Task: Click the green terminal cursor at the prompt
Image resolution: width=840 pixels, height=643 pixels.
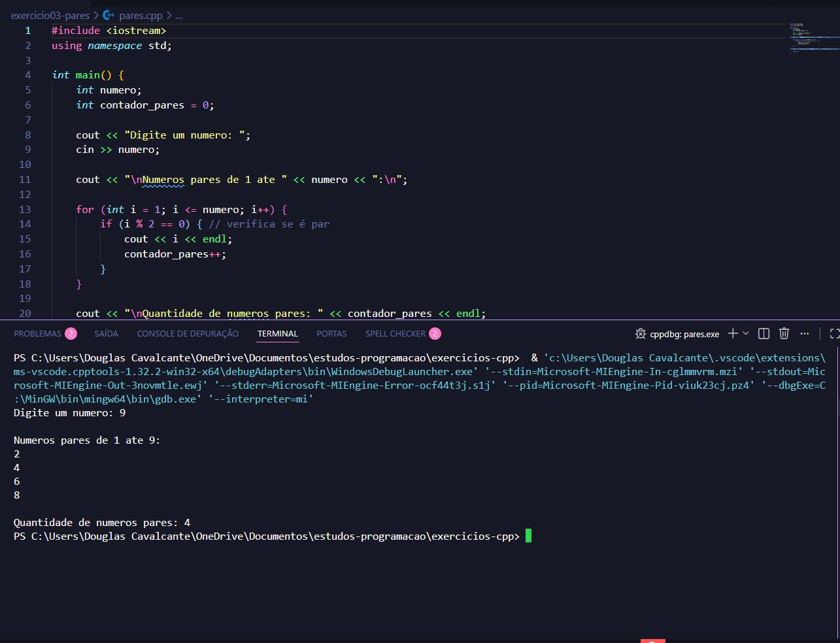Action: (528, 536)
